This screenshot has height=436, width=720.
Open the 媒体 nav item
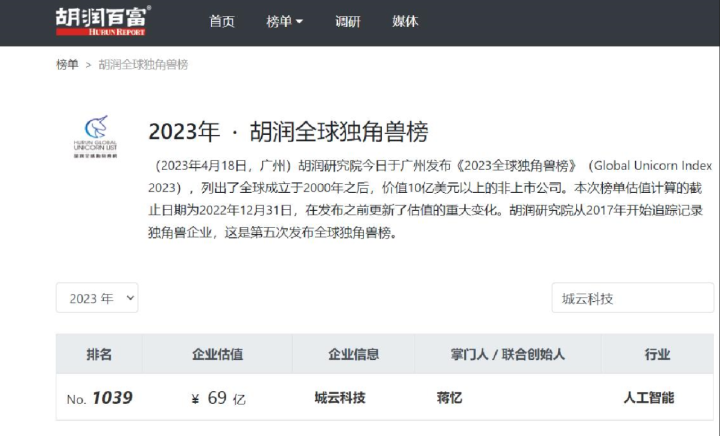405,21
